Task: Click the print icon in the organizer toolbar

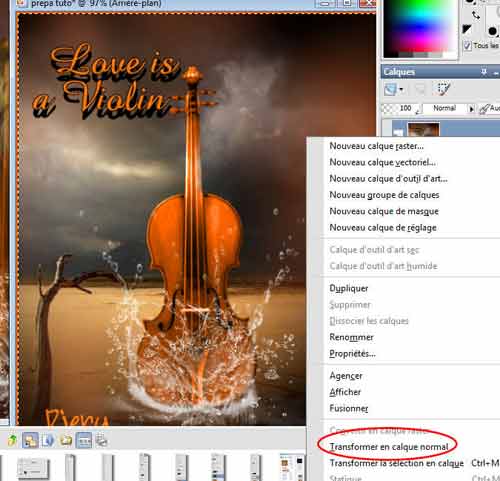Action: tap(101, 440)
